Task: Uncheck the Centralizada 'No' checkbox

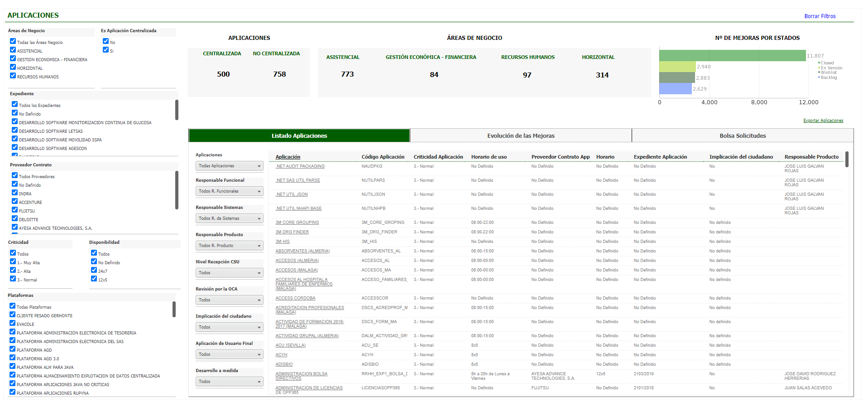Action: coord(106,41)
